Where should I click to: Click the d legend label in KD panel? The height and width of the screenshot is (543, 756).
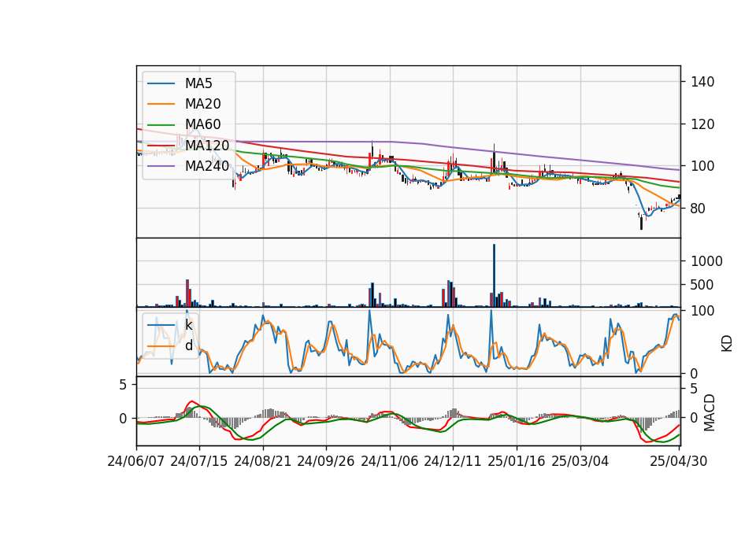pos(188,346)
